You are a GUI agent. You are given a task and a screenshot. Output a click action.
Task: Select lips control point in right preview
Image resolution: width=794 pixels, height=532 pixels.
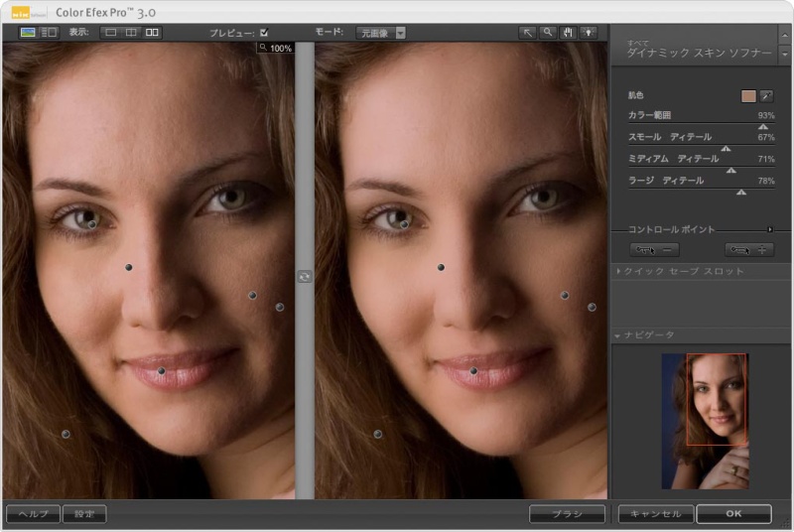point(473,371)
